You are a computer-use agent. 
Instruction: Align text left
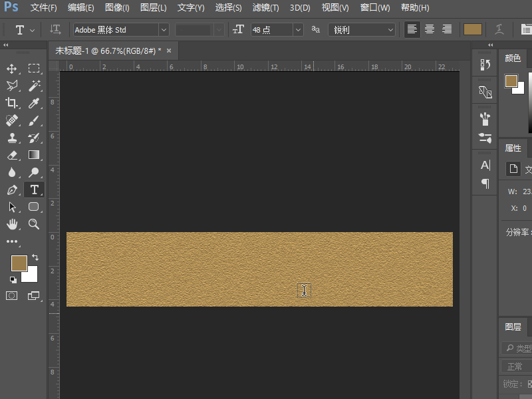click(412, 29)
